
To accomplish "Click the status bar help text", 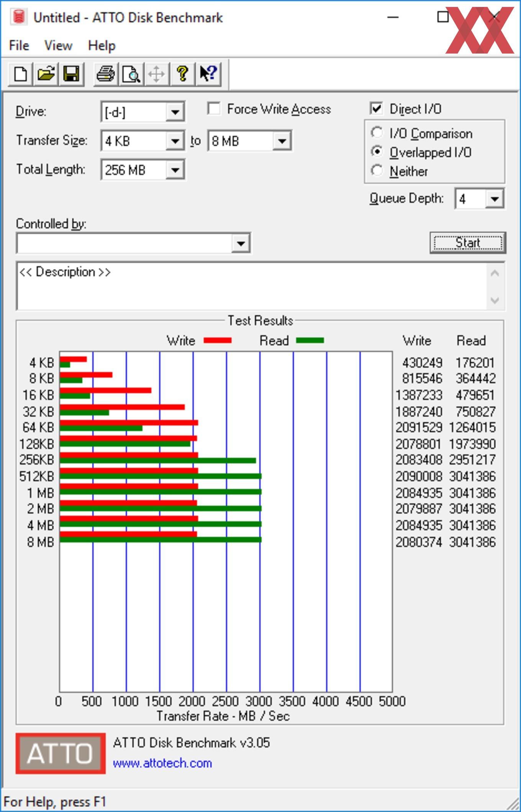I will coord(54,802).
